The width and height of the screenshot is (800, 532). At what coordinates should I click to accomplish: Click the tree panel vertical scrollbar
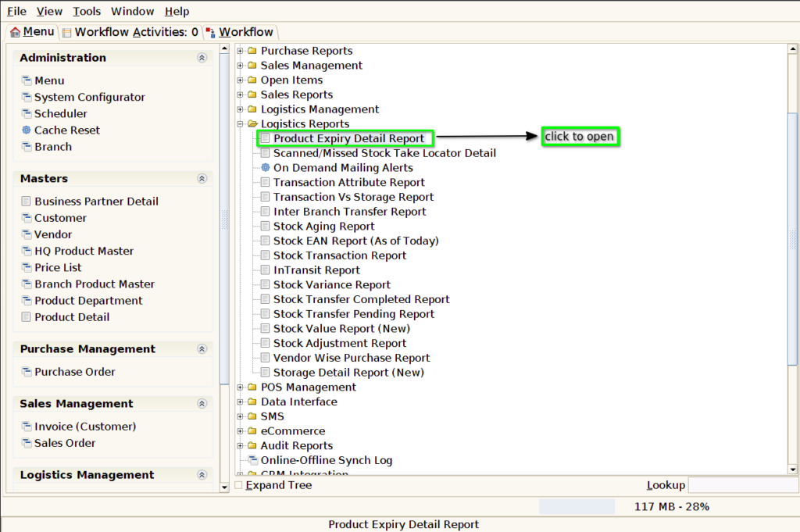(x=792, y=239)
